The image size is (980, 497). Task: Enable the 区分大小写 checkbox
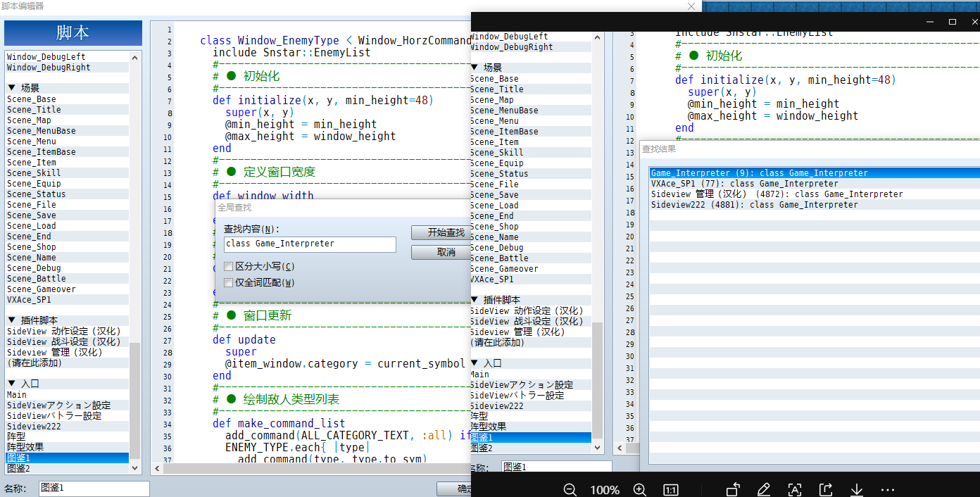(x=228, y=267)
